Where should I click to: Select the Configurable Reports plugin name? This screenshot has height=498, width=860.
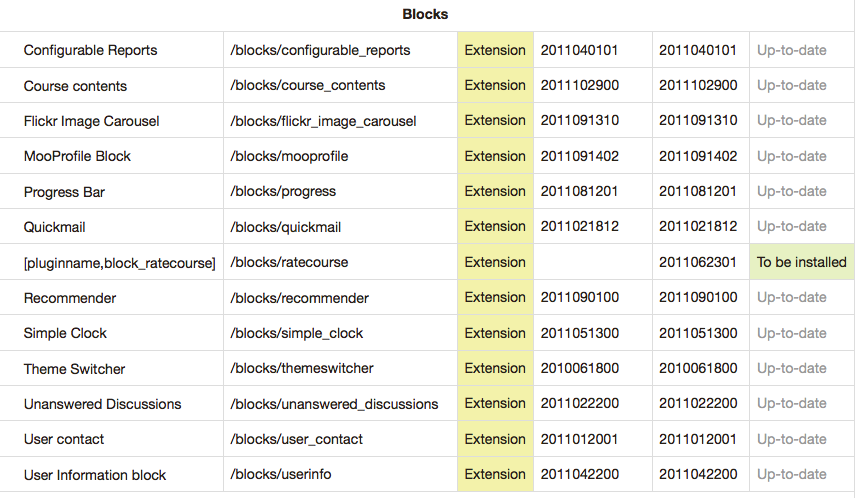click(90, 50)
